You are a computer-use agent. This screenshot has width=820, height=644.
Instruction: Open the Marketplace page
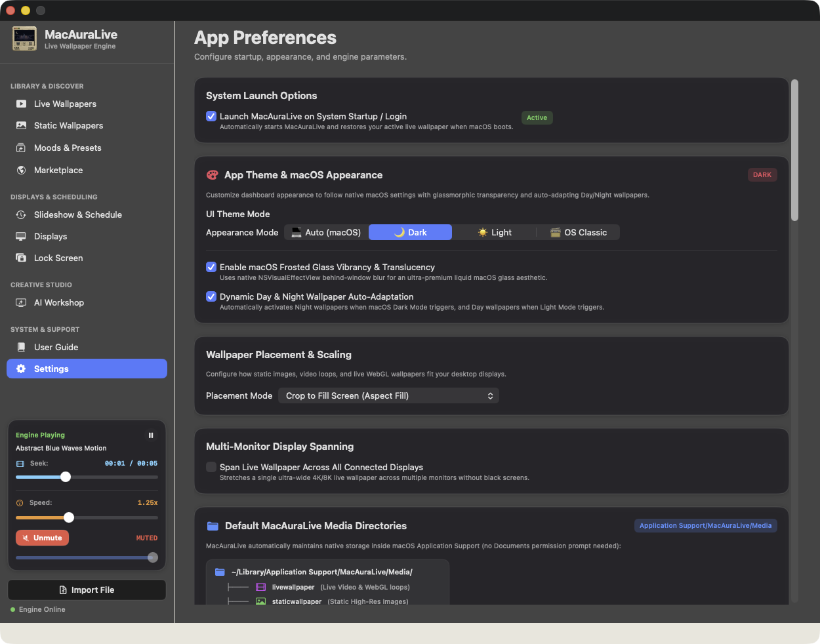tap(87, 170)
